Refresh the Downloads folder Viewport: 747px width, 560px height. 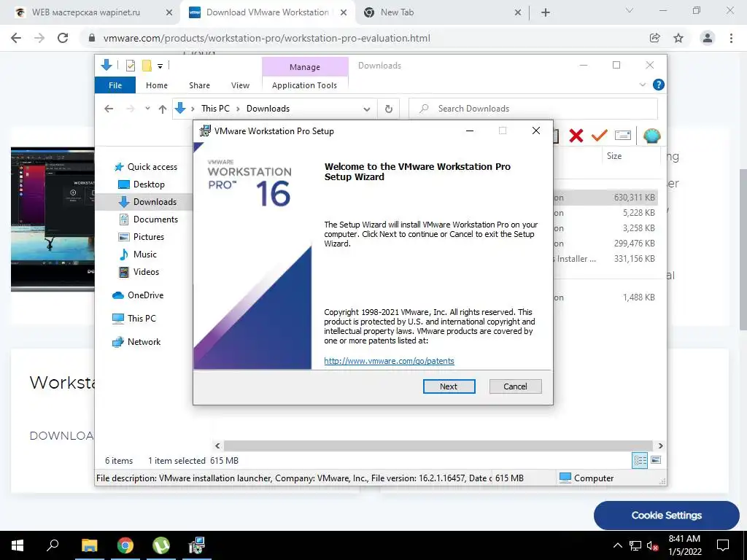click(x=389, y=109)
